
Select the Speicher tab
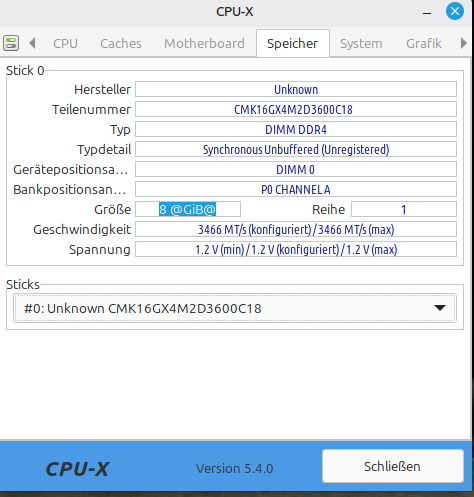(292, 43)
